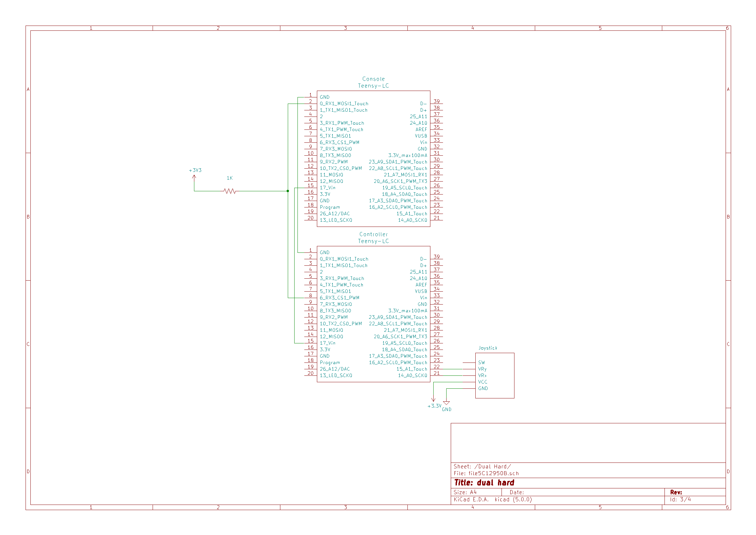The width and height of the screenshot is (756, 535).
Task: Select Controller pin 14_A0_SCK0 label
Action: pos(413,375)
